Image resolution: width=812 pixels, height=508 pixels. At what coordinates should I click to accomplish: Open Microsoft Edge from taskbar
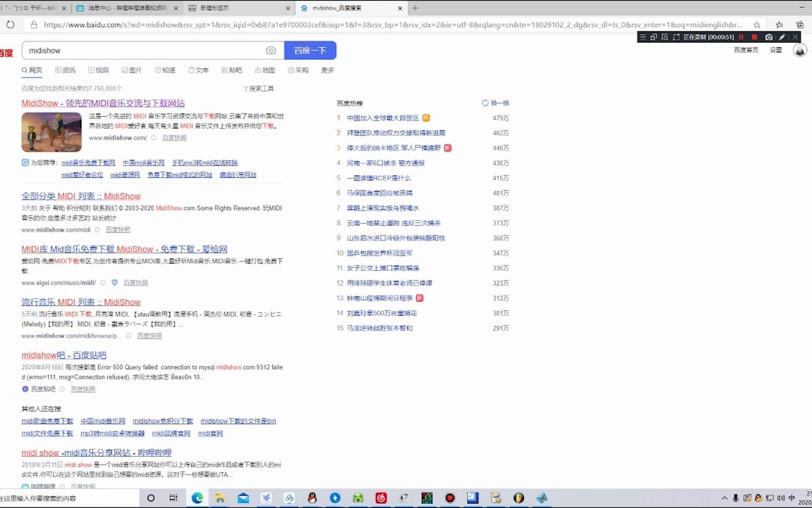tap(197, 498)
